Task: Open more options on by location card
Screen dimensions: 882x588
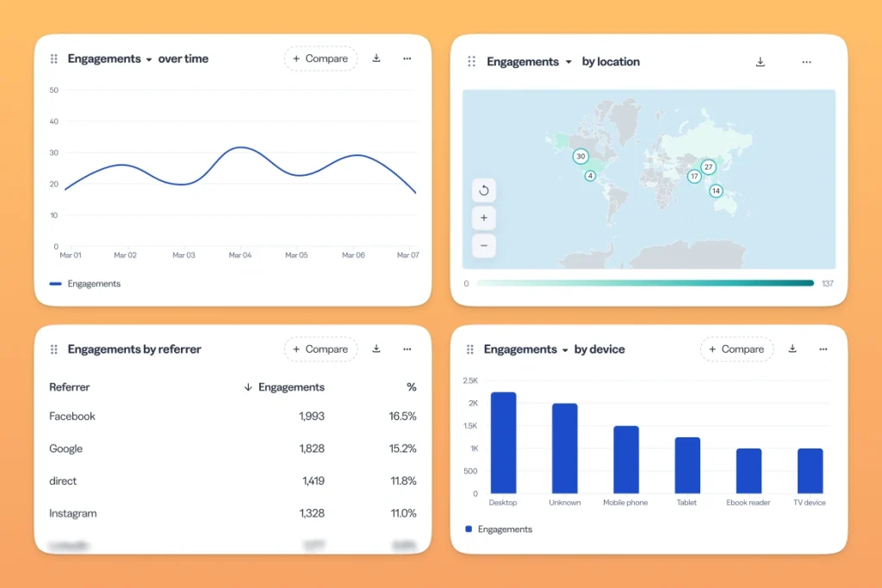Action: [806, 62]
